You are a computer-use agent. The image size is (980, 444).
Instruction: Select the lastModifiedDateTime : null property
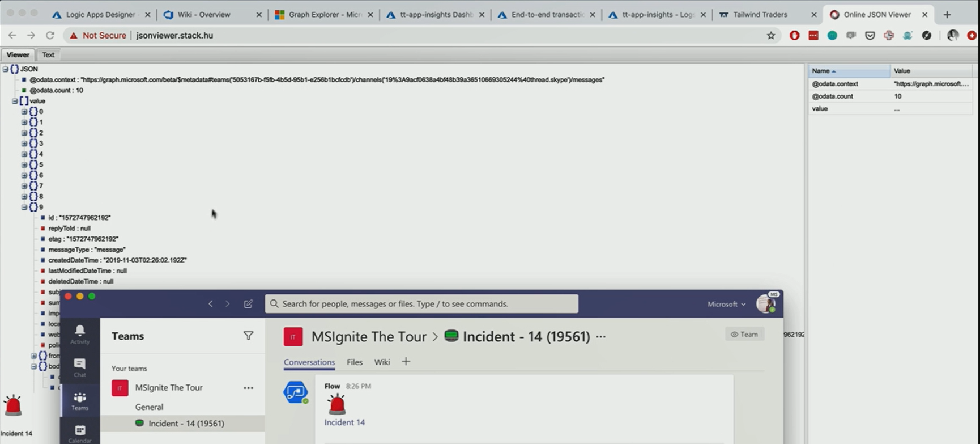click(x=87, y=271)
